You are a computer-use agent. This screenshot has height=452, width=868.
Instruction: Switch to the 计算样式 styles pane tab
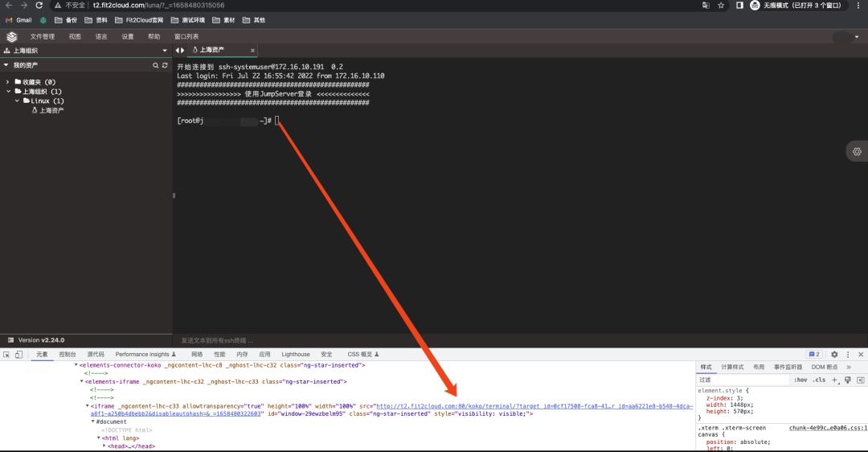pyautogui.click(x=732, y=368)
